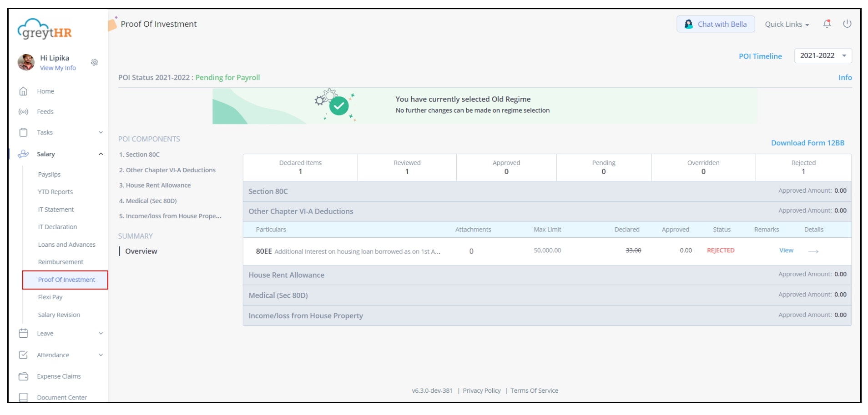The width and height of the screenshot is (868, 415).
Task: Open IT Declaration from Salary menu
Action: 58,227
